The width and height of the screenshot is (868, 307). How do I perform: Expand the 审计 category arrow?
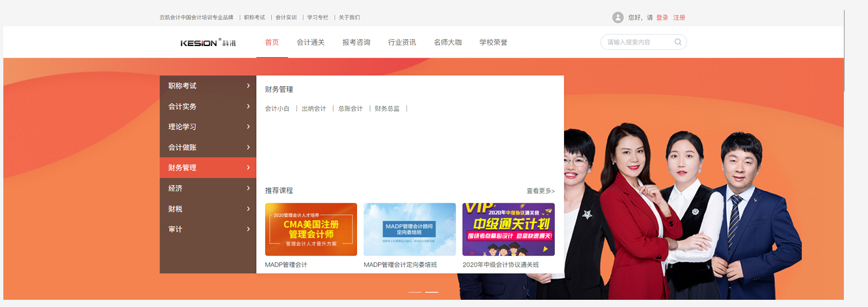[249, 229]
